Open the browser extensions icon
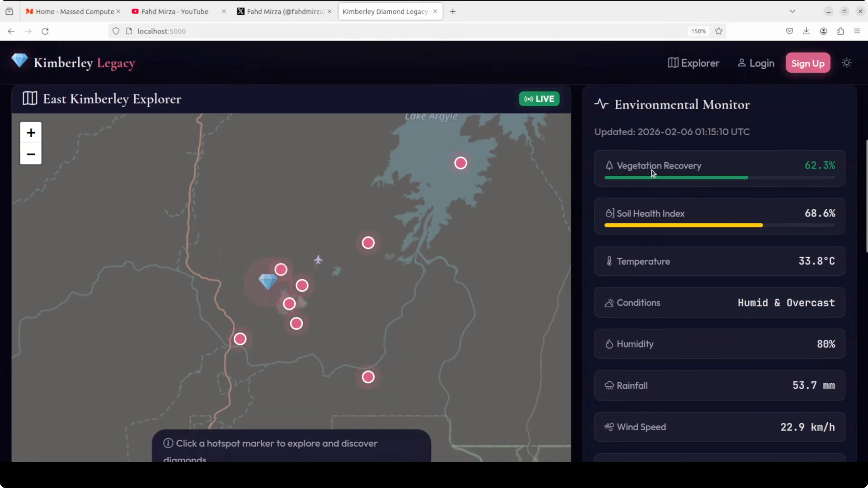Image resolution: width=868 pixels, height=488 pixels. [840, 31]
